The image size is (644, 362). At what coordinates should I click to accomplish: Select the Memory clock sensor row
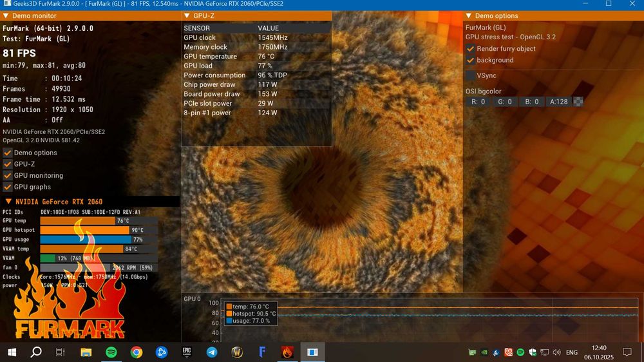[x=256, y=47]
